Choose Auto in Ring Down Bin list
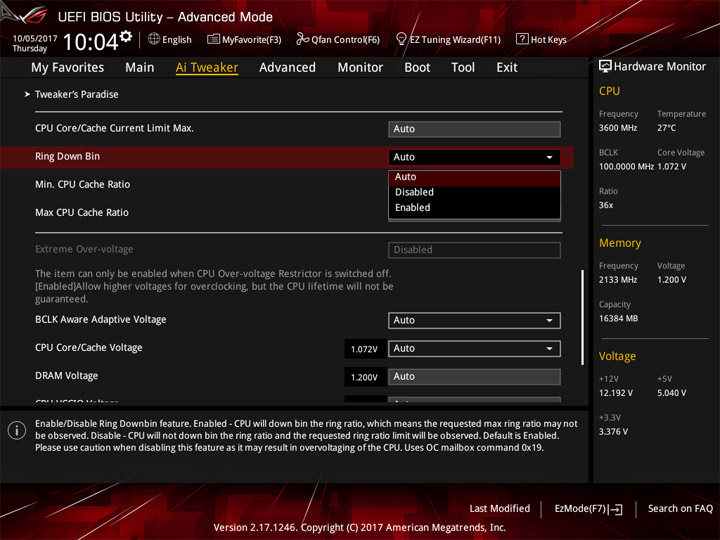This screenshot has height=540, width=720. point(474,177)
